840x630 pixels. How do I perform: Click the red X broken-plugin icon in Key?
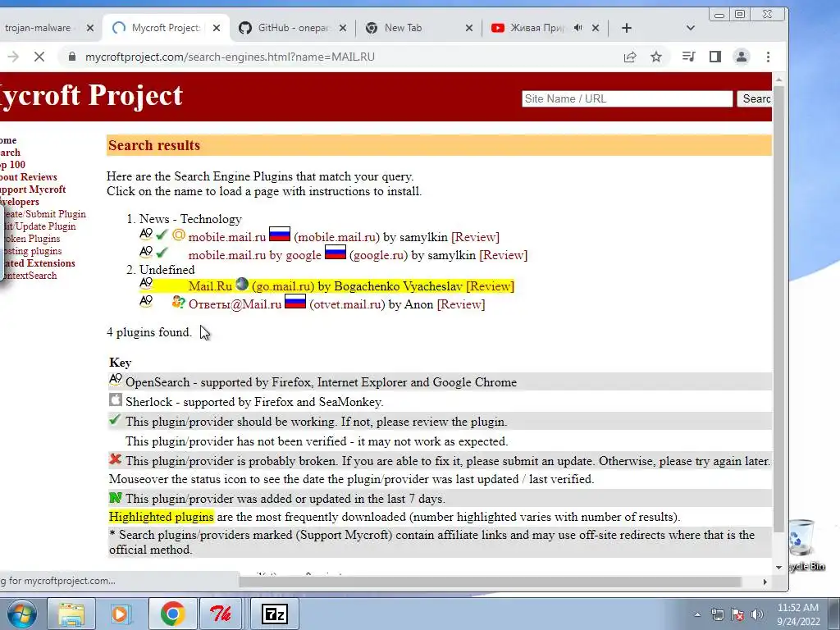115,459
